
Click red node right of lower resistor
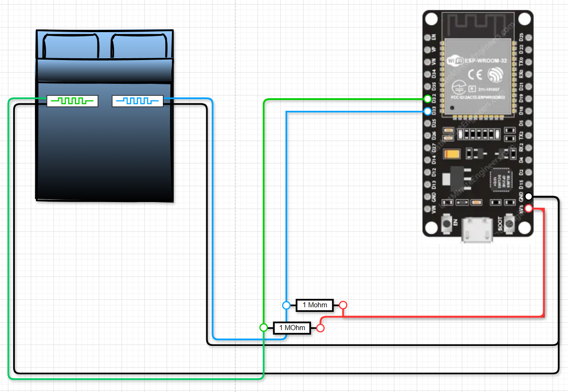tap(320, 328)
